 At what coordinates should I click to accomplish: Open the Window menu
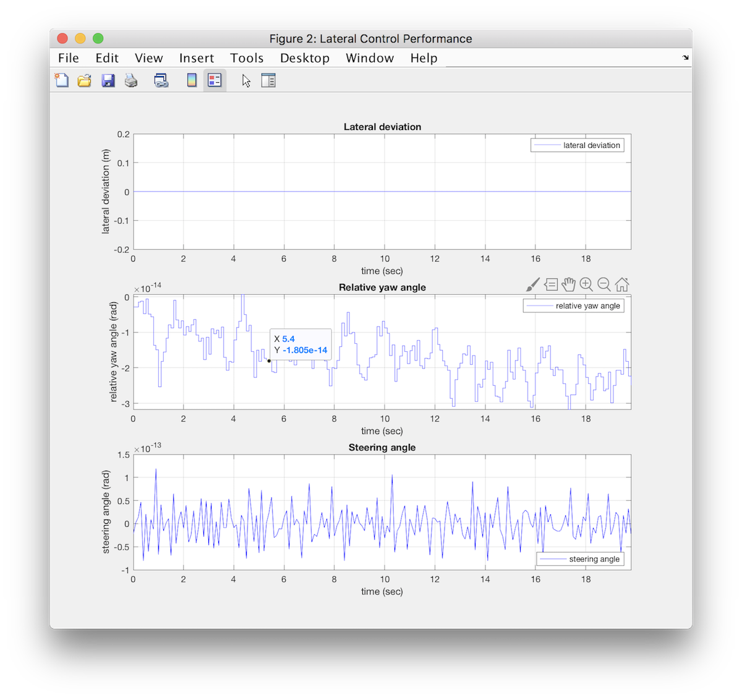coord(370,58)
